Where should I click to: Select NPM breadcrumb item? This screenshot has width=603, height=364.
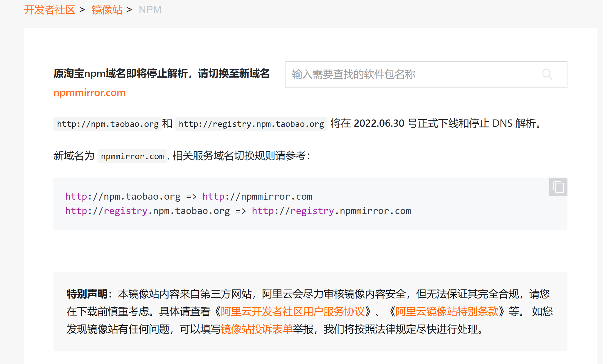pyautogui.click(x=150, y=10)
